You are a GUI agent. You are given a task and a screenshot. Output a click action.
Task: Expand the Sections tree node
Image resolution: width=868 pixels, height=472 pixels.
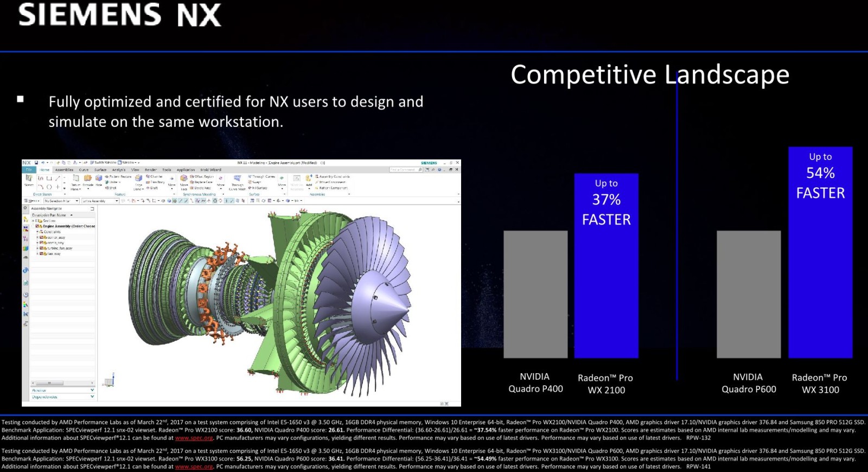click(33, 221)
